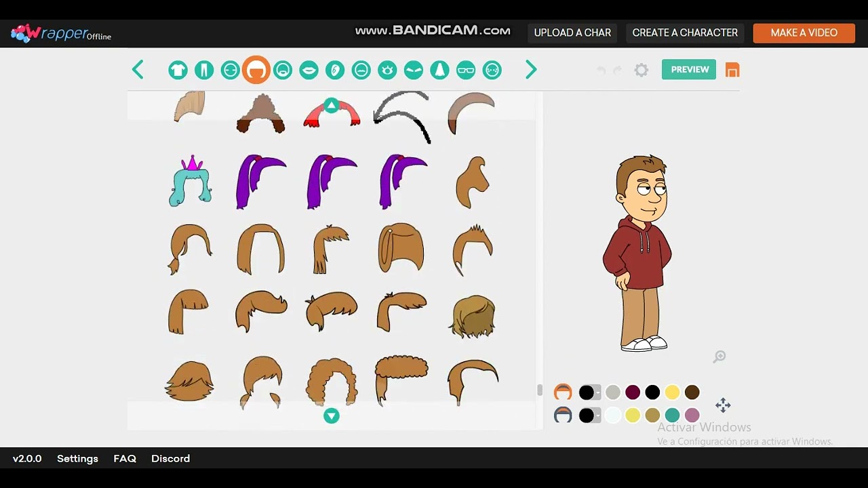868x488 pixels.
Task: Pick the tan color swatch
Action: (x=652, y=415)
